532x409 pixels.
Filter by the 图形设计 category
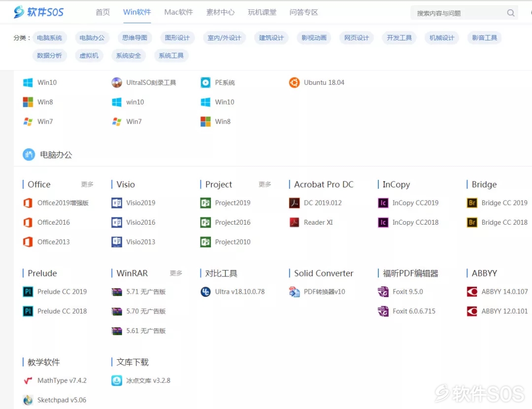tap(177, 37)
